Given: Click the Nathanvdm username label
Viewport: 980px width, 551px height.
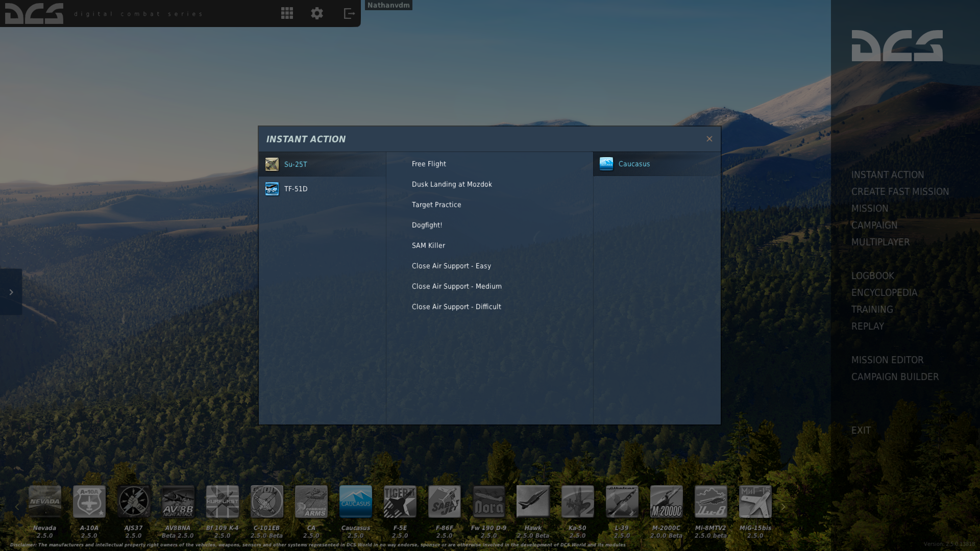Looking at the screenshot, I should click(x=388, y=5).
